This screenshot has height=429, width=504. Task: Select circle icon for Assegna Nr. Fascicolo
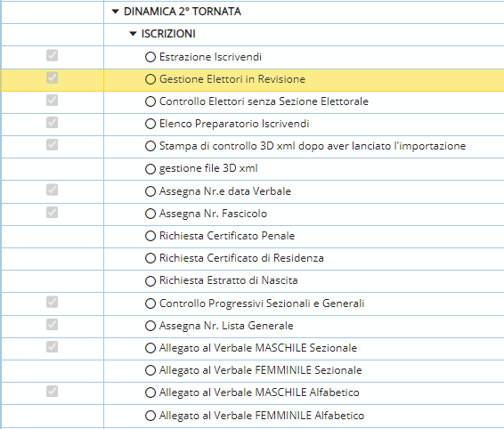tap(150, 214)
